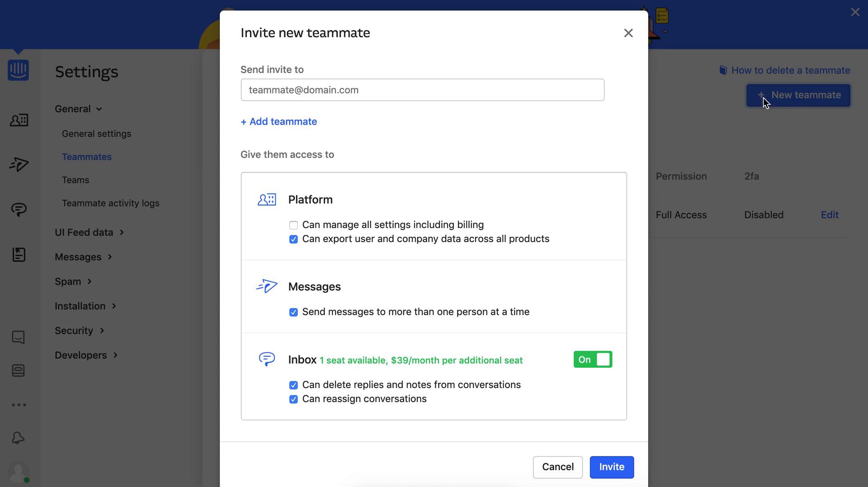The width and height of the screenshot is (868, 487).
Task: Reveal more products with the ellipsis sidebar icon
Action: [19, 405]
